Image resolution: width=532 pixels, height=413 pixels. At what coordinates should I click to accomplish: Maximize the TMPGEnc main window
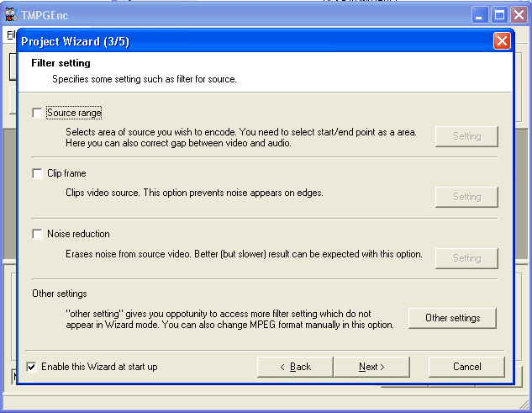tap(499, 15)
